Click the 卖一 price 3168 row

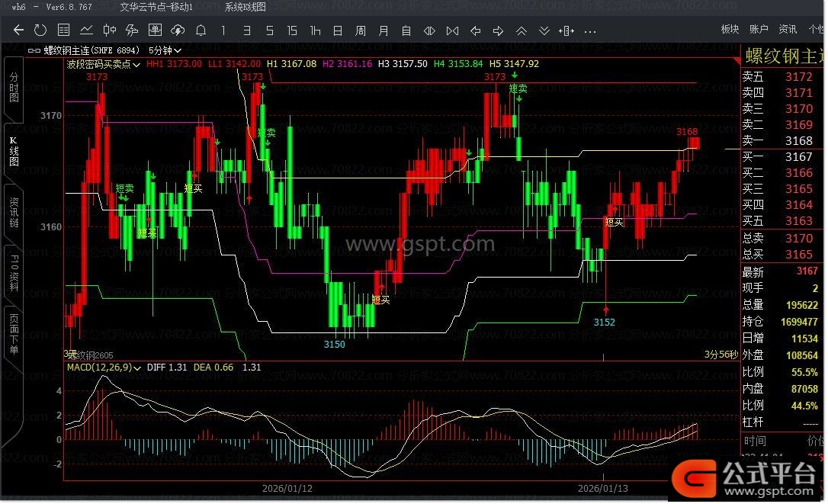click(778, 140)
